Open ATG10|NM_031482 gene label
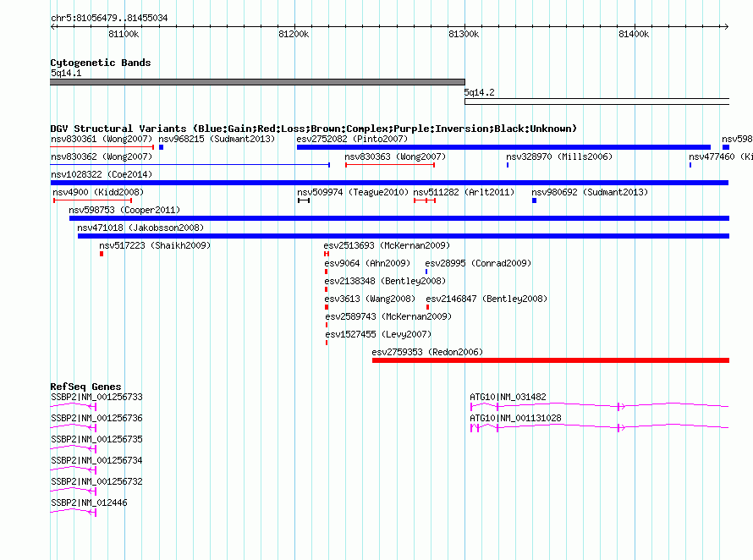The width and height of the screenshot is (753, 560). pos(508,398)
